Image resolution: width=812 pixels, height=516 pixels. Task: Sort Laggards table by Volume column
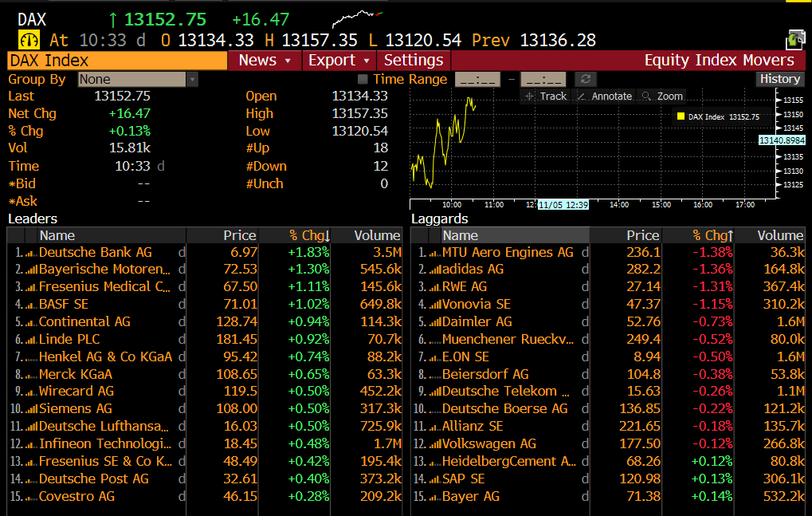[779, 235]
